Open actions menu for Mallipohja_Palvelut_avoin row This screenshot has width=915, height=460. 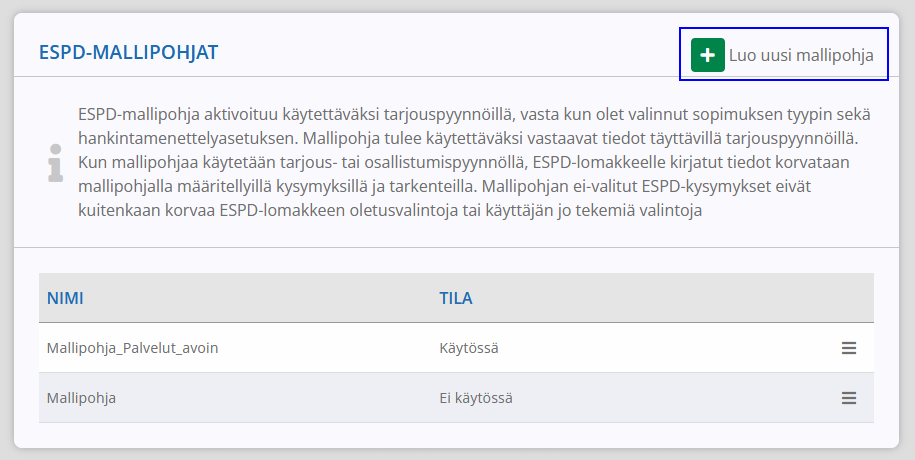848,348
